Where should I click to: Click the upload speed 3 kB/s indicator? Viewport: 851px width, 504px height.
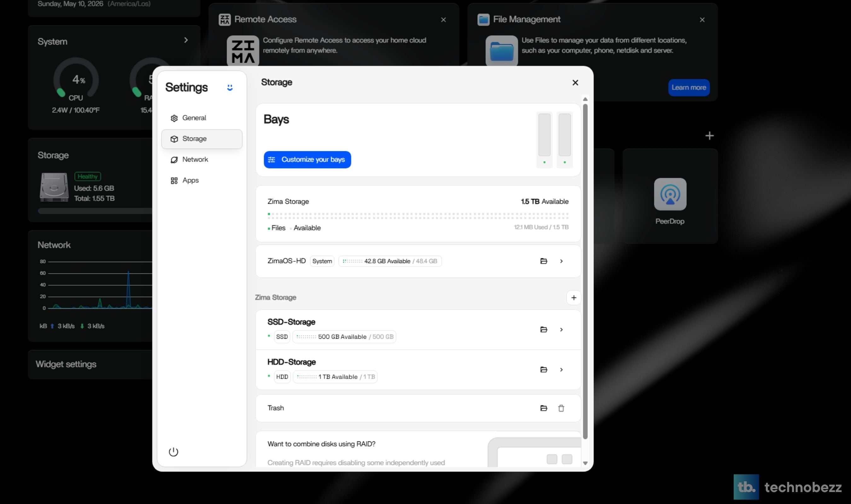point(62,326)
